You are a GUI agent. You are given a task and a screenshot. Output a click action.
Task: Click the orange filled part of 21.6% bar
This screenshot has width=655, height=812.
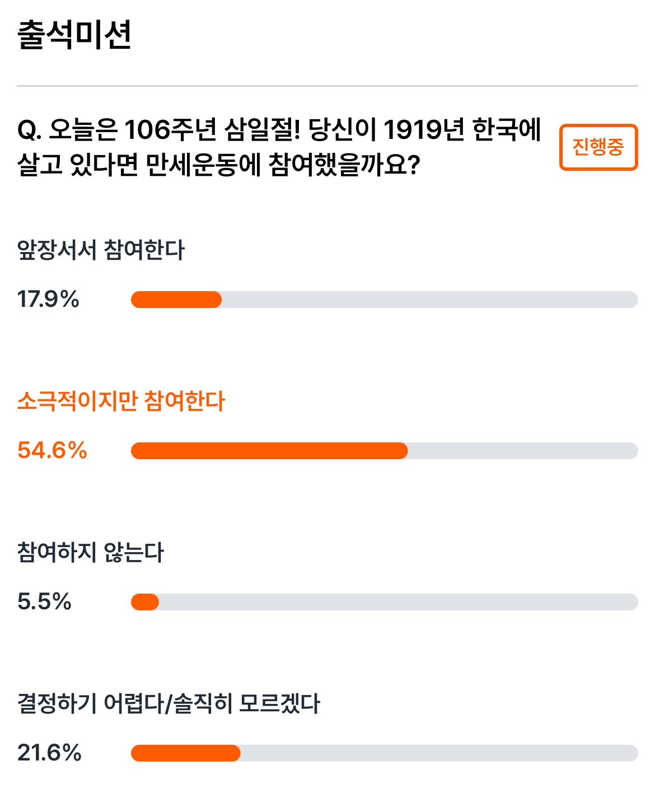pos(186,753)
